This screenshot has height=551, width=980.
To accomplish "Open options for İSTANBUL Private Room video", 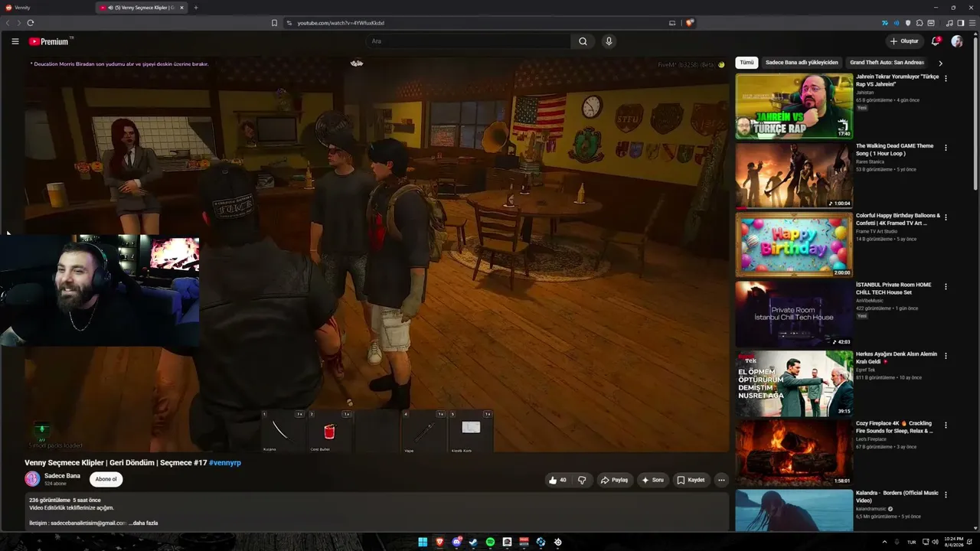I will 946,286.
